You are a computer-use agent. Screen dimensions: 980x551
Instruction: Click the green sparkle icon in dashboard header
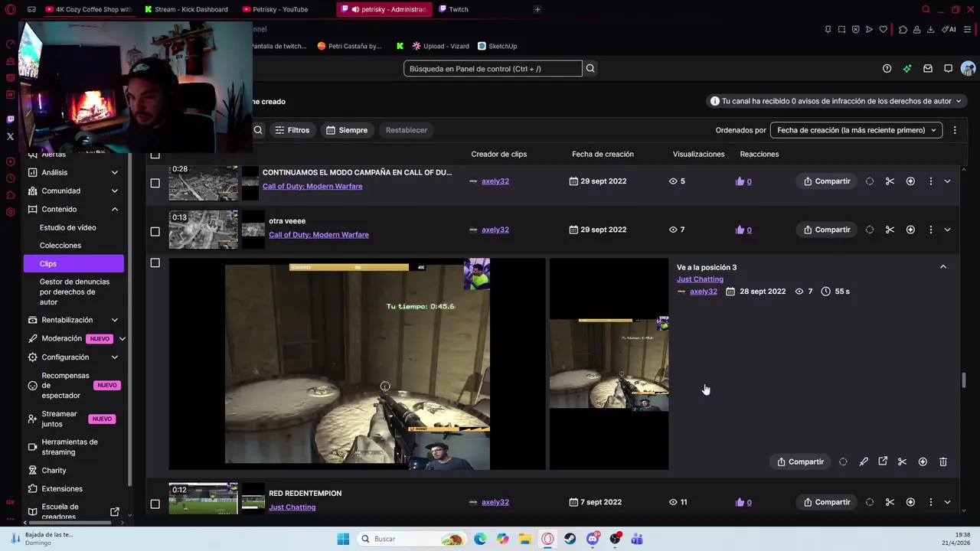point(907,68)
